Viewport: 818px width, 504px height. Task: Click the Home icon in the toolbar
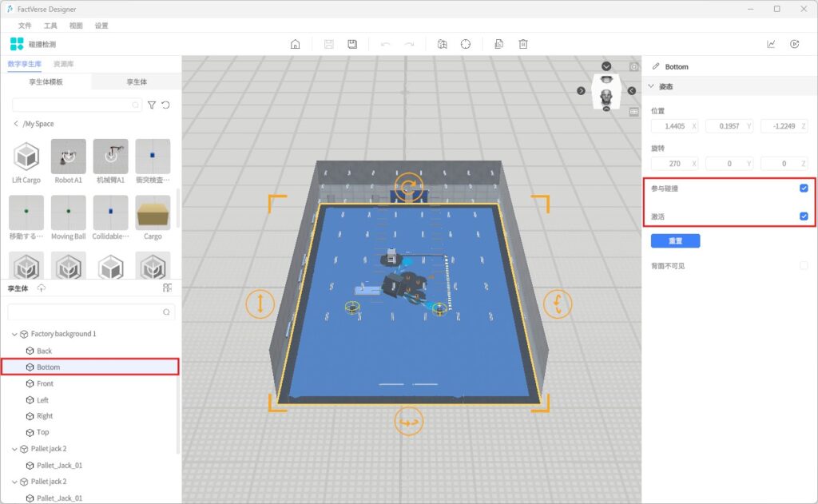[295, 45]
